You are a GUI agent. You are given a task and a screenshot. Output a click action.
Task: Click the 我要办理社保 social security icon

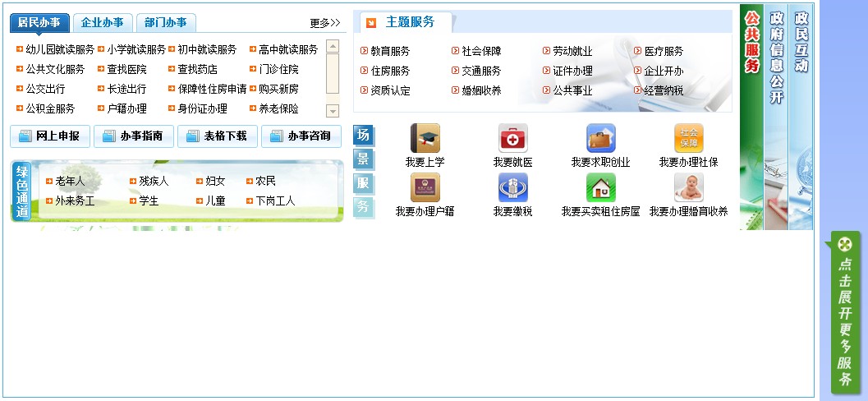click(688, 138)
